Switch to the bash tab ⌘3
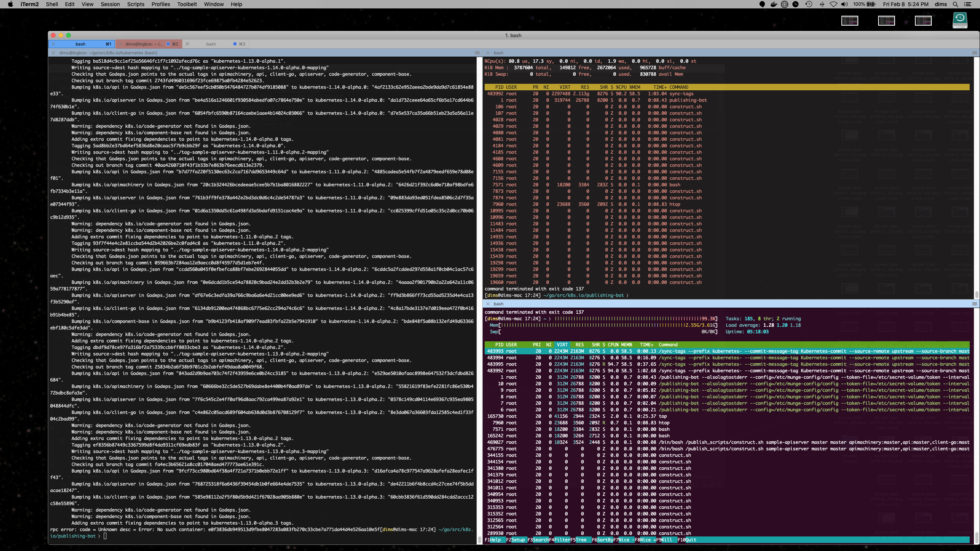Image resolution: width=980 pixels, height=551 pixels. (x=216, y=44)
